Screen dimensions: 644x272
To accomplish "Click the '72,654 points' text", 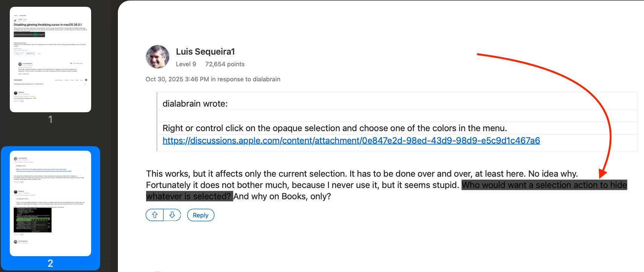I will (x=225, y=64).
